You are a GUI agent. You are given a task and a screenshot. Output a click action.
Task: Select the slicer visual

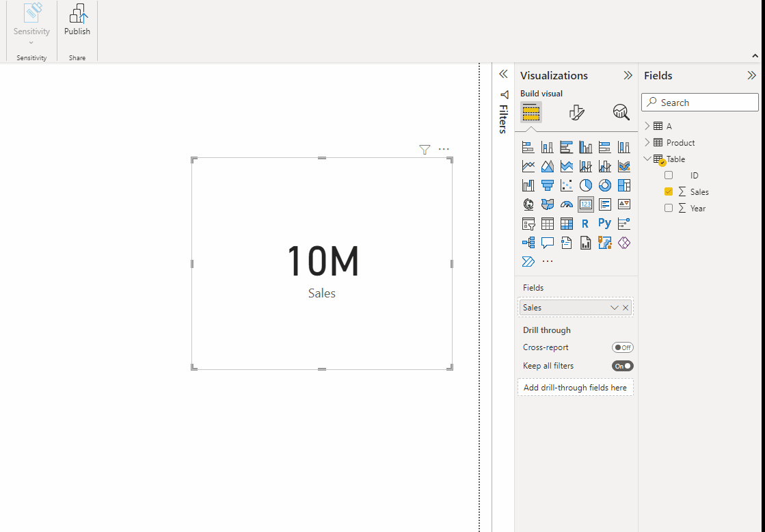528,224
